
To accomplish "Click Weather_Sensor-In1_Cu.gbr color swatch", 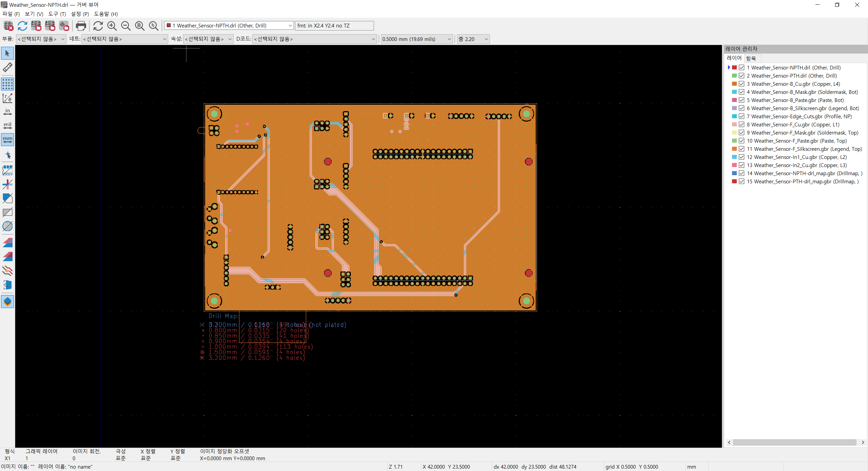I will 734,157.
